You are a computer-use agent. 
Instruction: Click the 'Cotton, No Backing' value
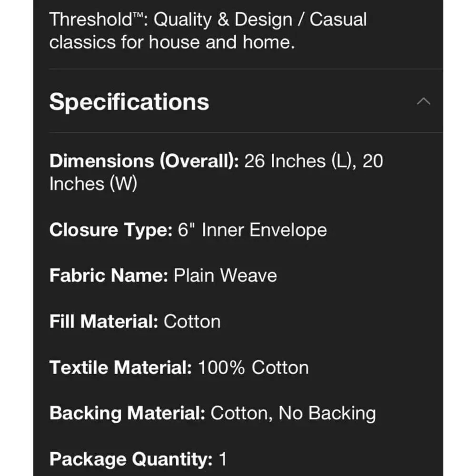click(x=293, y=414)
